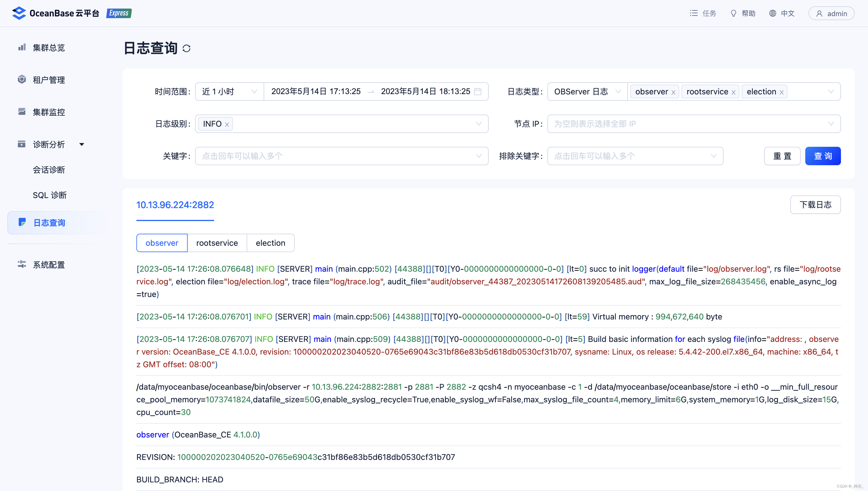Click the 集群监控 monitor icon

coord(22,112)
